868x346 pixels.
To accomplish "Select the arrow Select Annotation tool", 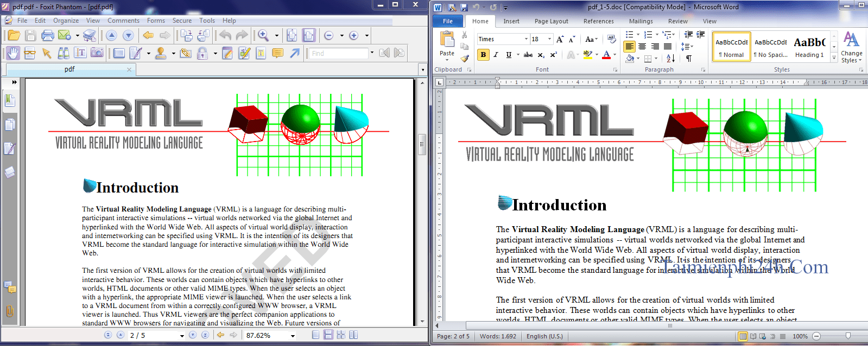I will (x=47, y=53).
